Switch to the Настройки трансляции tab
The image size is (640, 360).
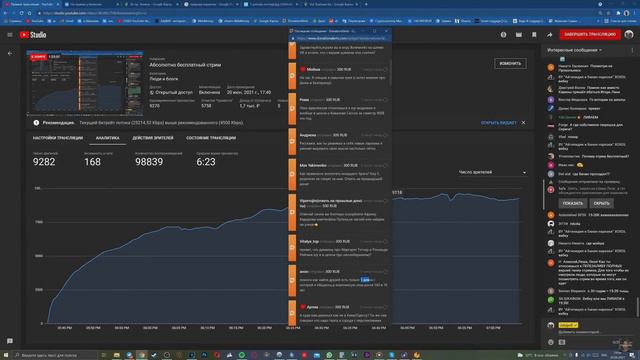click(58, 138)
